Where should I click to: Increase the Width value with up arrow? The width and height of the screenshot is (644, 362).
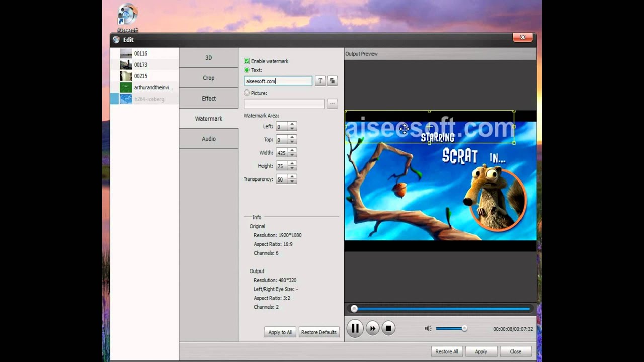coord(292,150)
